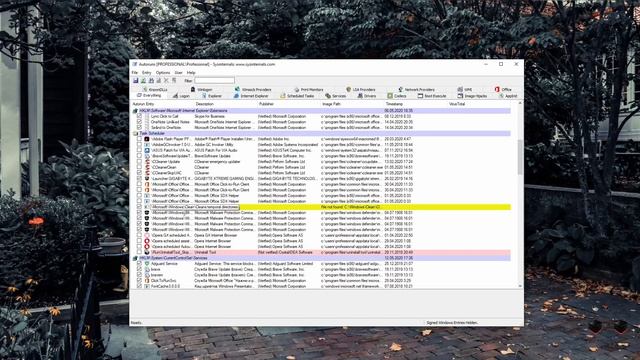Click the CCleanerSkipUAC row icon
The height and width of the screenshot is (360, 640).
coord(147,173)
